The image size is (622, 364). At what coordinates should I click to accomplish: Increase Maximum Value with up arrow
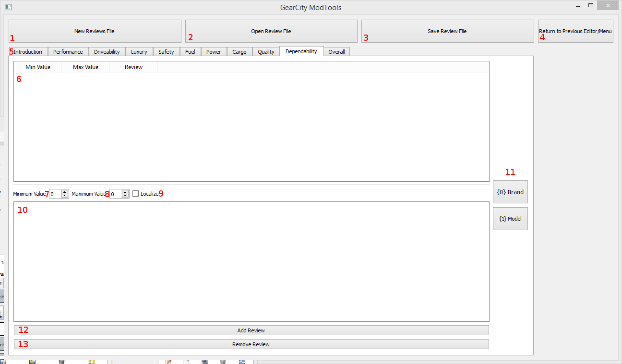coord(125,192)
